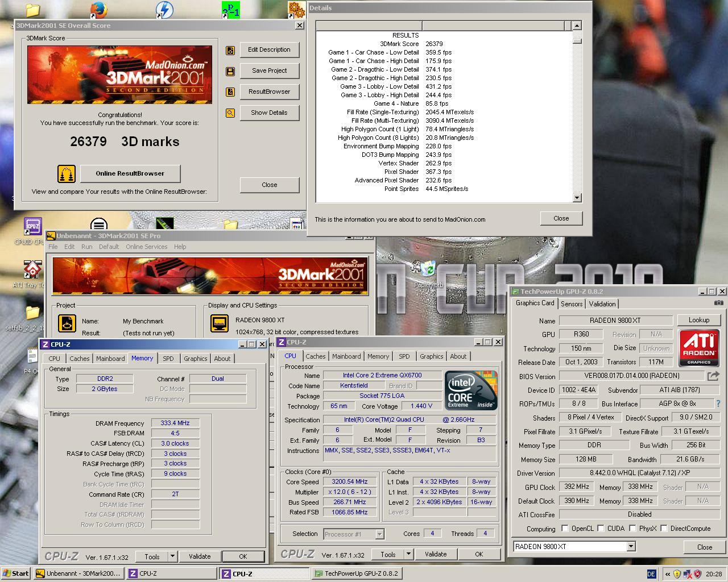Click the Show Details button
The image size is (728, 582).
(270, 113)
